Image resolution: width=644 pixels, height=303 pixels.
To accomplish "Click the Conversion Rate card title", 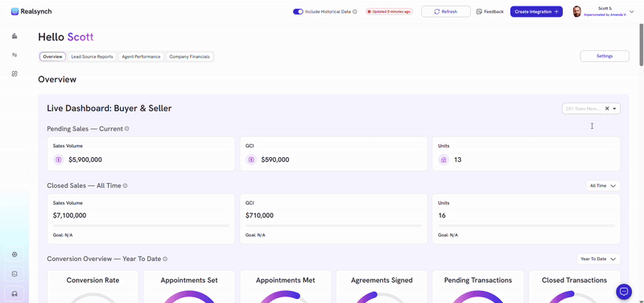I will tap(93, 280).
